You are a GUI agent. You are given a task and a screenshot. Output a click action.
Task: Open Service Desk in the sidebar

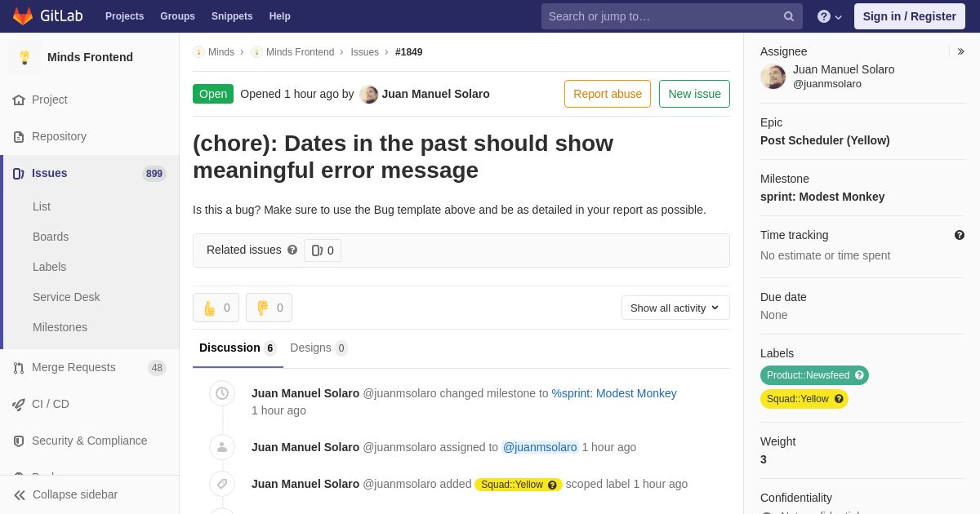[66, 297]
